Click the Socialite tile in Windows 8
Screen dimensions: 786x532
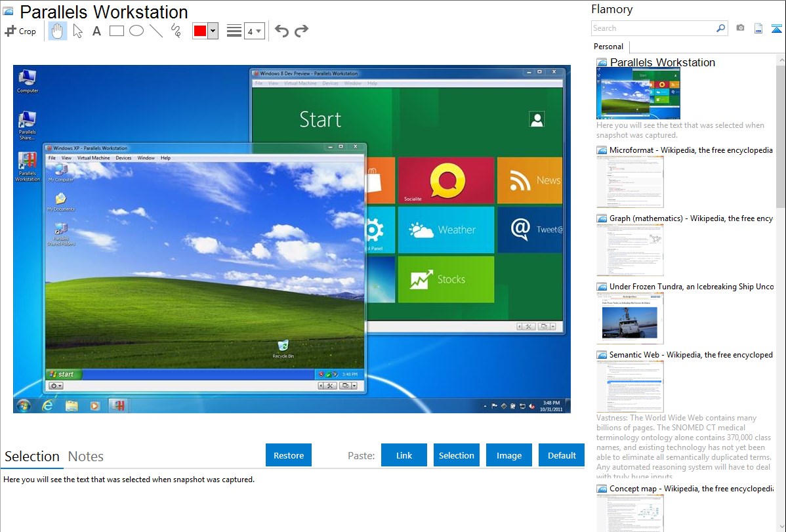point(446,180)
